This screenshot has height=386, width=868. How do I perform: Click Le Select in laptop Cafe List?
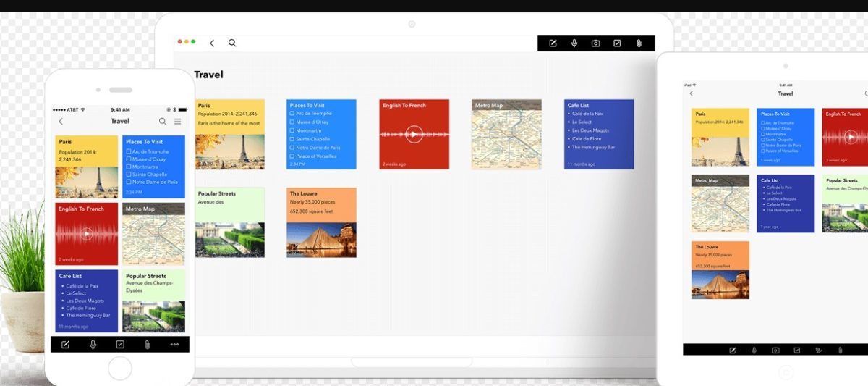582,122
